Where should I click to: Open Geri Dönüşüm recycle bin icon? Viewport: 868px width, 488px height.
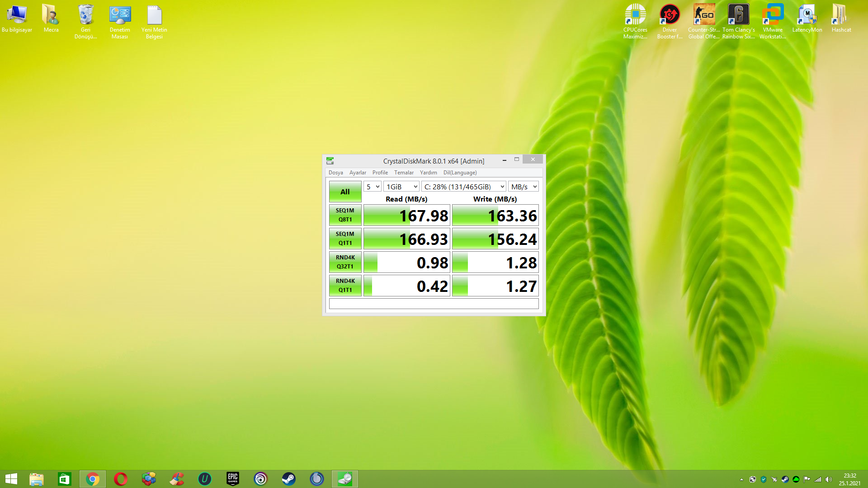point(85,20)
